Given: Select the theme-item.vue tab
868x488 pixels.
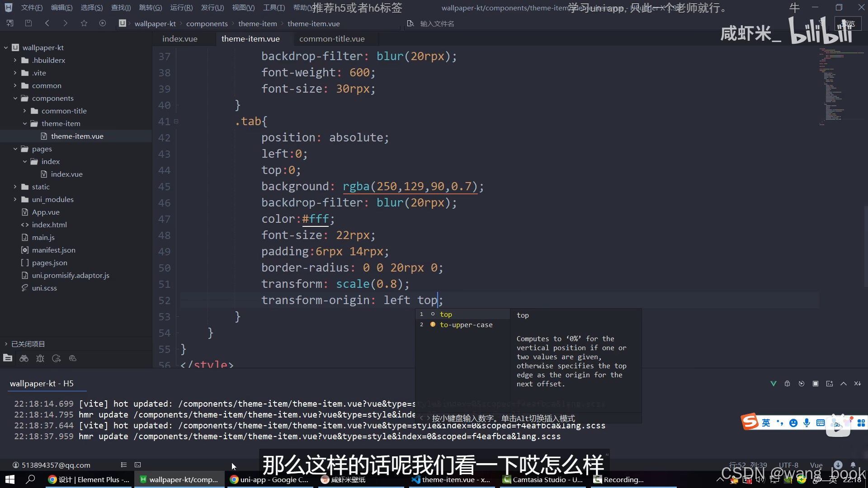Looking at the screenshot, I should (x=250, y=39).
